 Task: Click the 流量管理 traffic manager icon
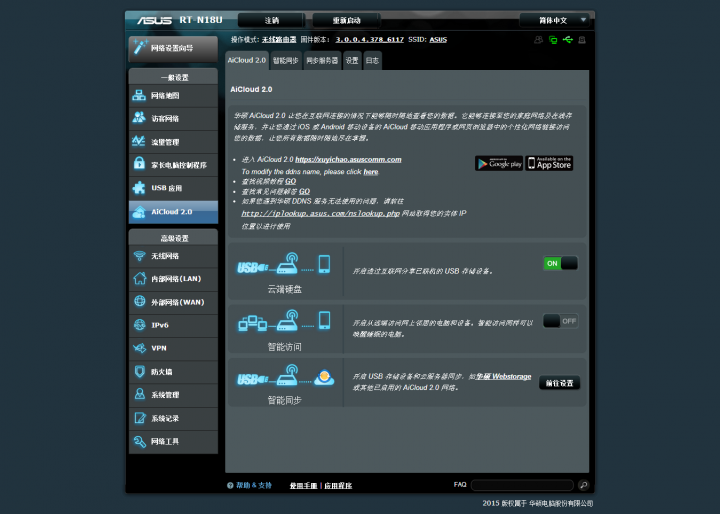point(139,141)
